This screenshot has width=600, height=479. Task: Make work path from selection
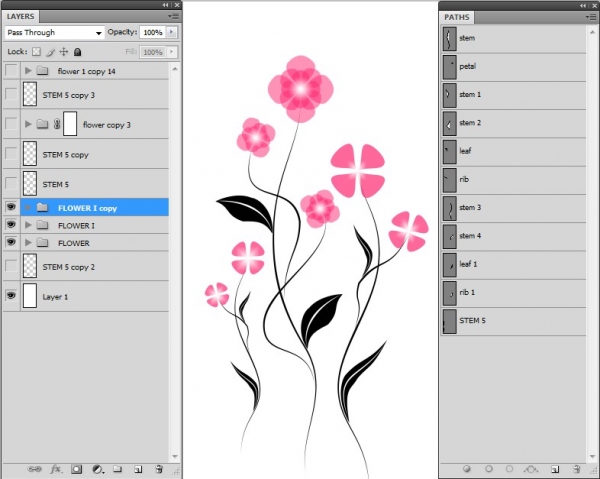click(531, 469)
